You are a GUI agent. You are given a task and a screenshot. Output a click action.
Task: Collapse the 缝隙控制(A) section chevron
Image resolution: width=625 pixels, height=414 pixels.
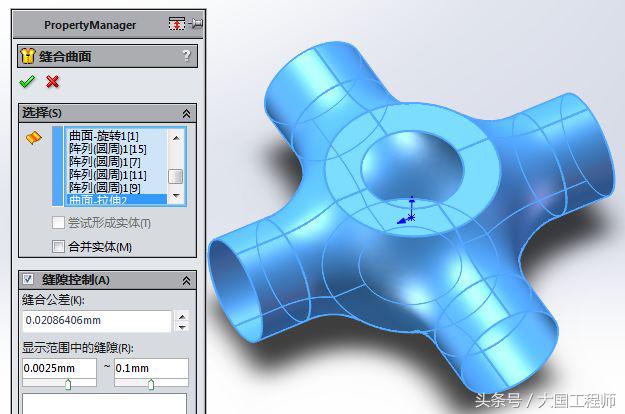click(186, 281)
